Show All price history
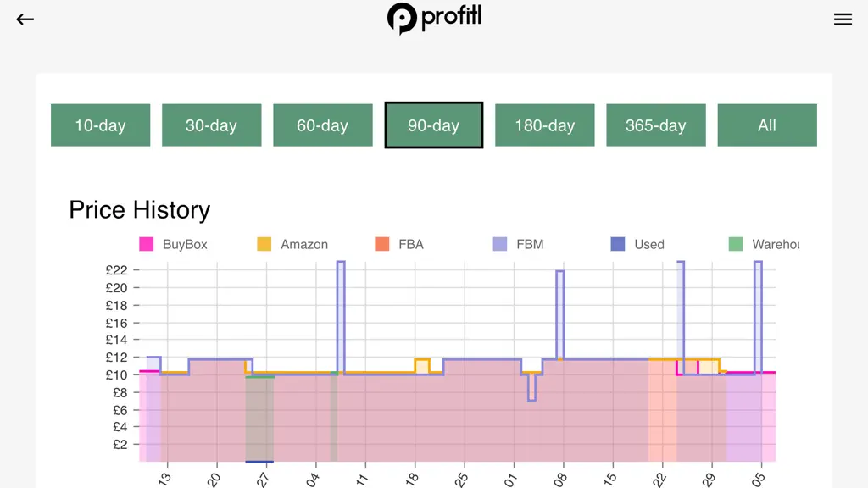Screen dimensions: 868x488 (x=767, y=125)
